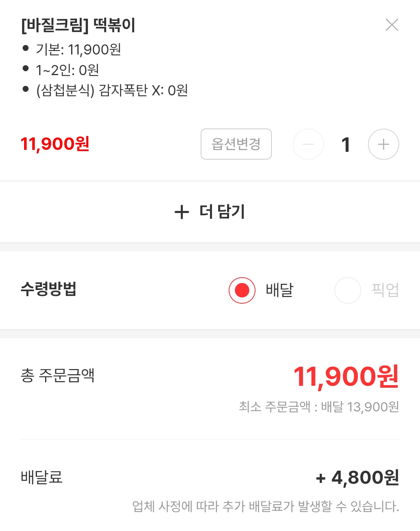420x531 pixels.
Task: Click the large red total order amount
Action: pyautogui.click(x=346, y=376)
